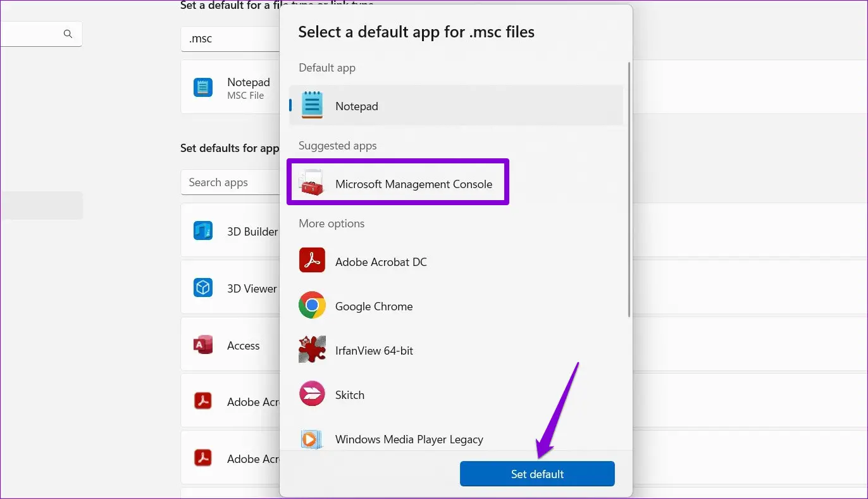Select the Skitch option label

(x=350, y=395)
